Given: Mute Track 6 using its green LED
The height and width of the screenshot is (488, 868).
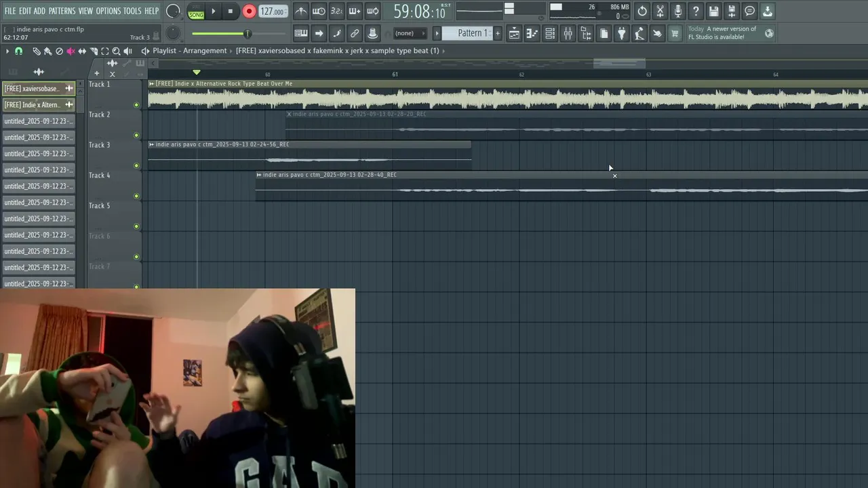Looking at the screenshot, I should [136, 257].
